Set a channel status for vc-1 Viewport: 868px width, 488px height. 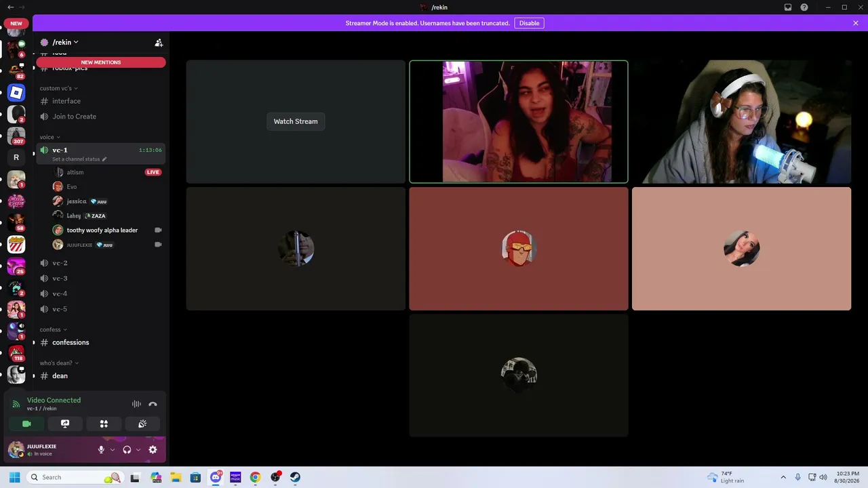coord(80,159)
